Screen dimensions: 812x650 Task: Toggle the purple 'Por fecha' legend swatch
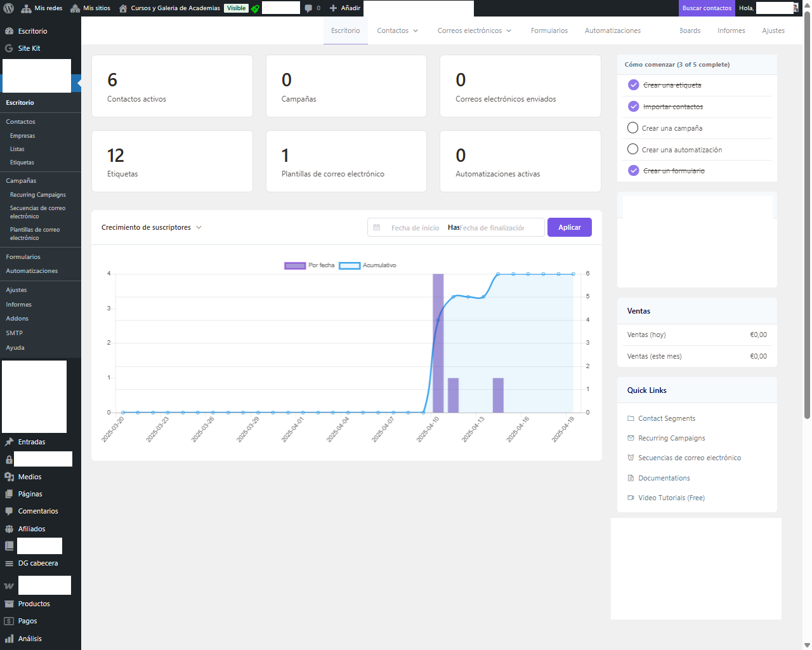pos(295,265)
